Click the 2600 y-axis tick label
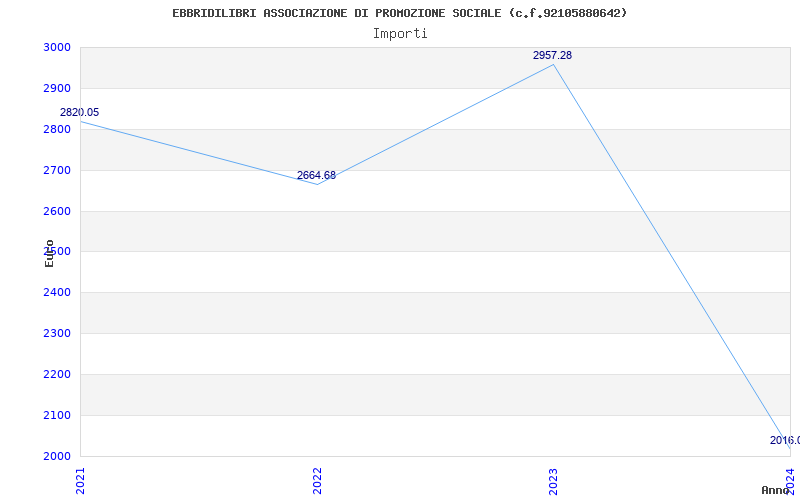This screenshot has width=800, height=500. (x=57, y=212)
